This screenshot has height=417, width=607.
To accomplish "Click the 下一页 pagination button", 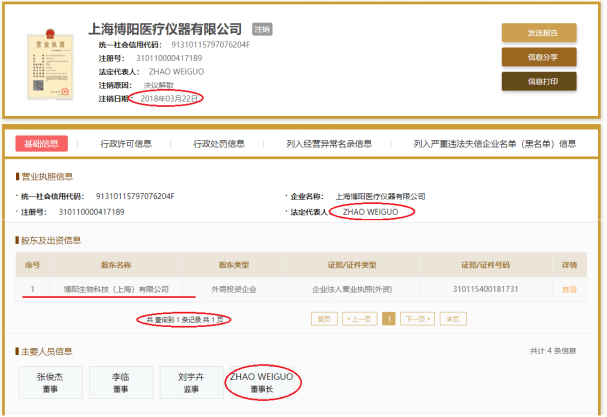I will coord(417,319).
